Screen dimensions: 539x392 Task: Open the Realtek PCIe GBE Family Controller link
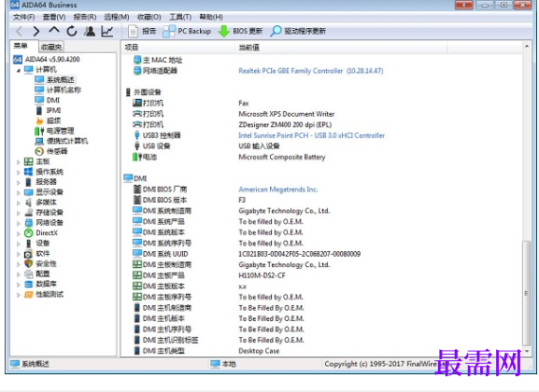(311, 71)
